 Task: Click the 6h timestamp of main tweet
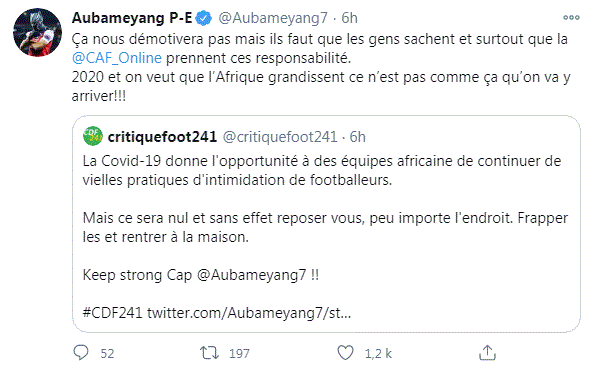pos(349,18)
